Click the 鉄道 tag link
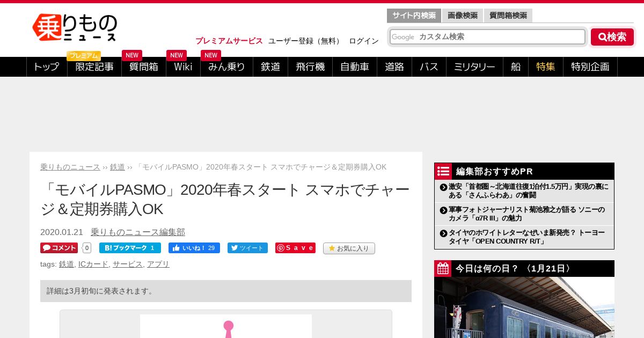 [x=67, y=264]
